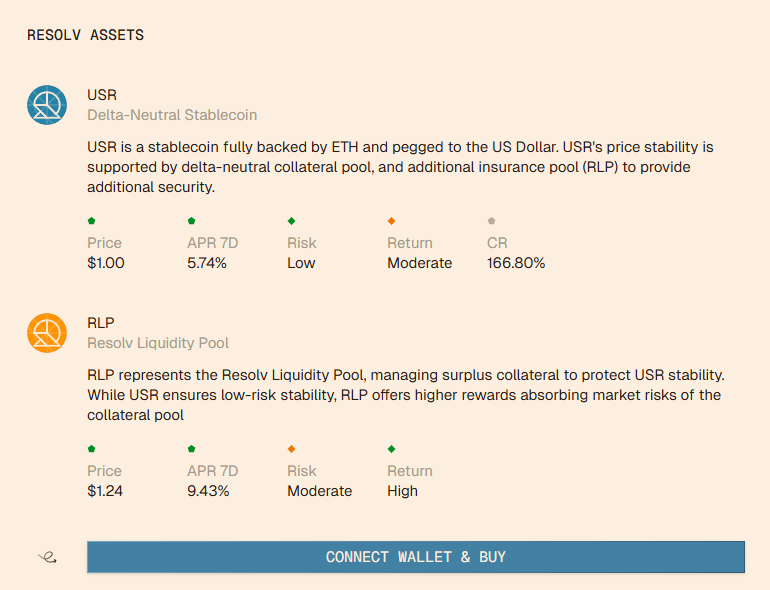Select the USR asset title
This screenshot has height=590, width=770.
pos(102,95)
